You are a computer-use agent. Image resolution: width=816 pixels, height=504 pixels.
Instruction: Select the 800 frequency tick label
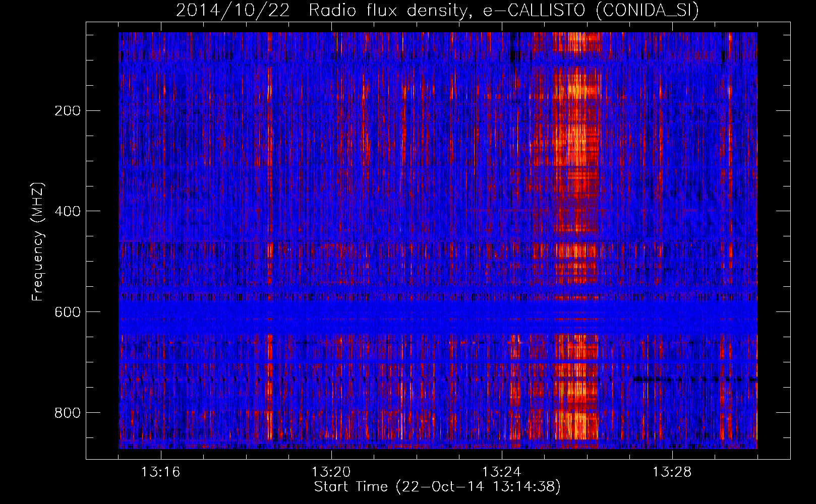point(68,413)
